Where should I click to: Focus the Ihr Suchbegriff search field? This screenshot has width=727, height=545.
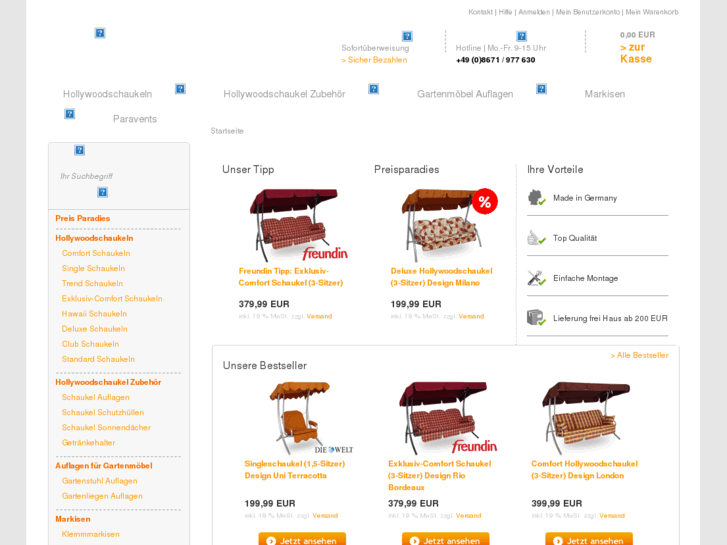point(119,176)
